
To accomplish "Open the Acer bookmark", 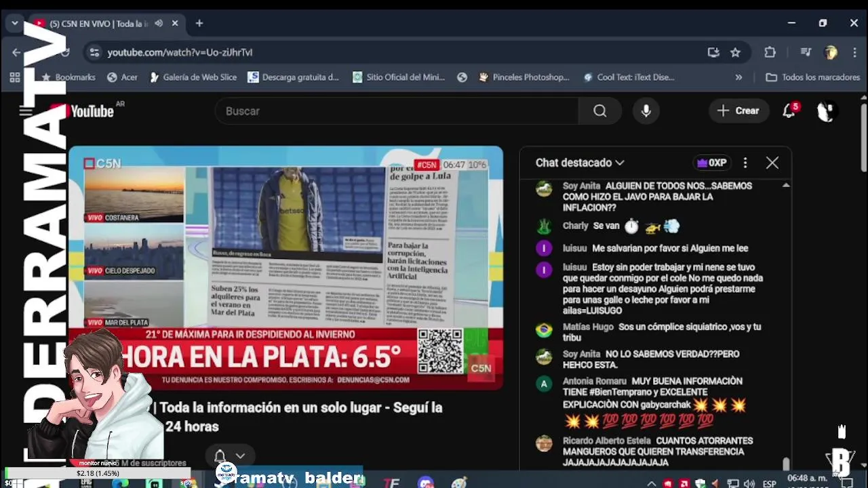I will coord(122,77).
